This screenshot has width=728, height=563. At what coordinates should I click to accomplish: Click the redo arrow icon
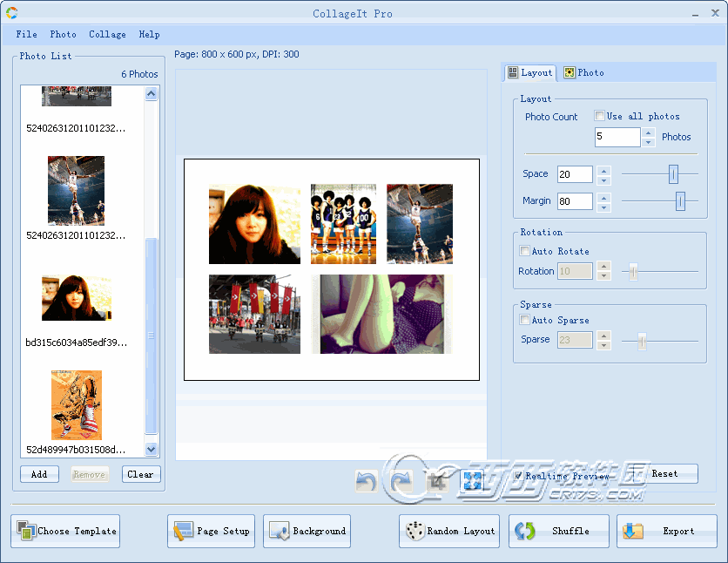(401, 480)
